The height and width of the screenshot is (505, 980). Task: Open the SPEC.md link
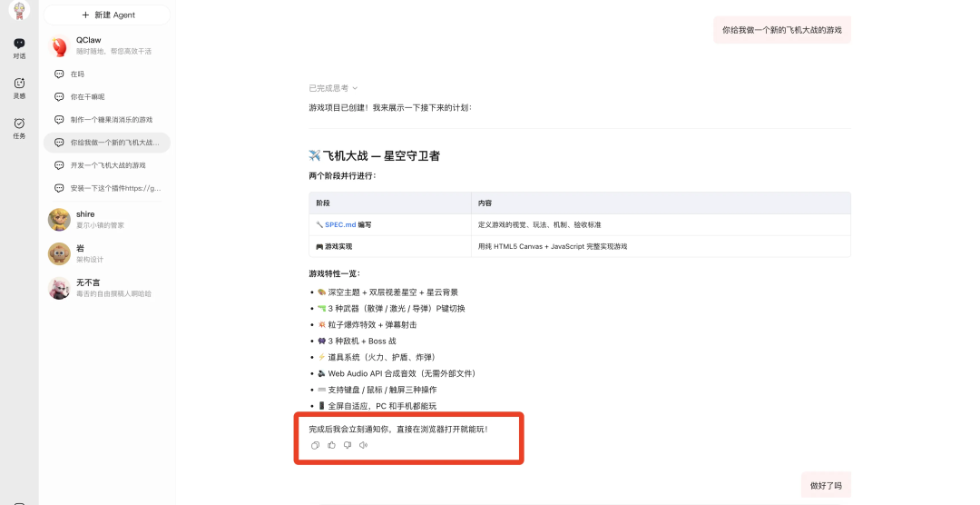click(340, 224)
